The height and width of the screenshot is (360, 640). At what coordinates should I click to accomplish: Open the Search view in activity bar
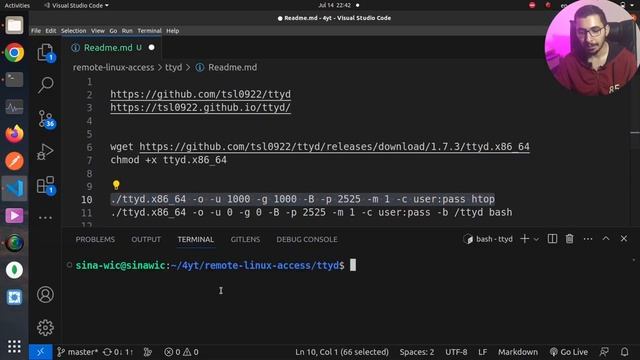(x=46, y=85)
